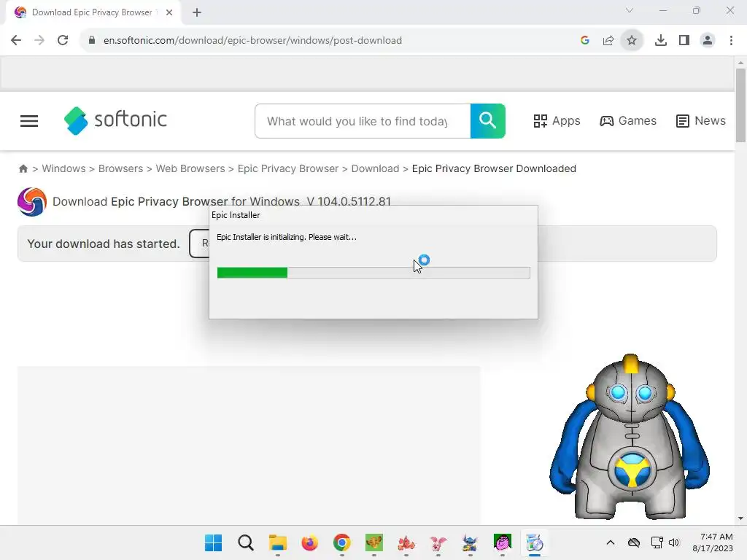
Task: Click the Epic Installer title bar
Action: coord(373,215)
